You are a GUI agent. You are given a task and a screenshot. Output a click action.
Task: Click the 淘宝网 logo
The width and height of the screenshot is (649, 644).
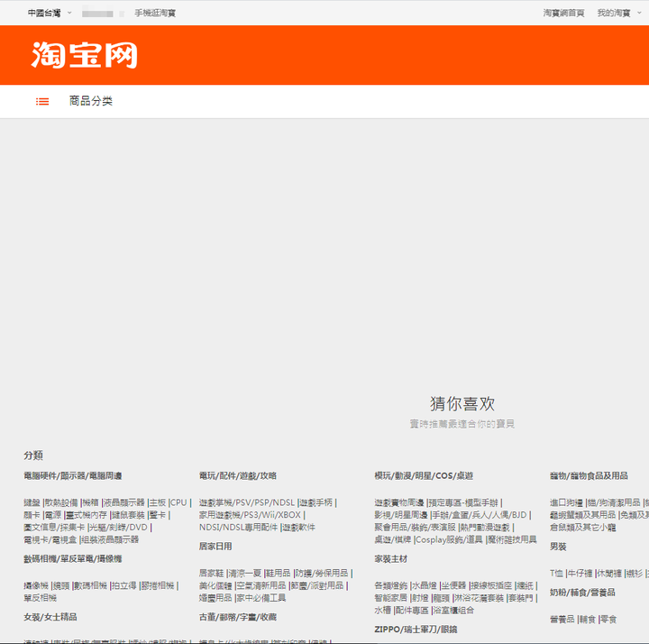[85, 55]
